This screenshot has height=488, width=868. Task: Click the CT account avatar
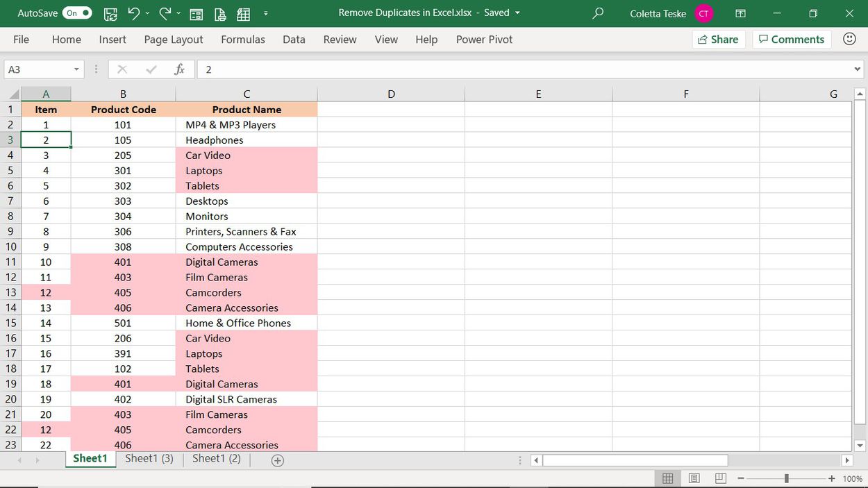704,13
